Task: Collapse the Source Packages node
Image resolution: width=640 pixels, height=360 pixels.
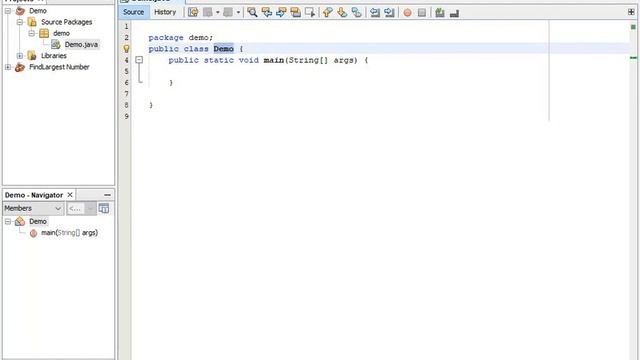Action: click(x=20, y=22)
